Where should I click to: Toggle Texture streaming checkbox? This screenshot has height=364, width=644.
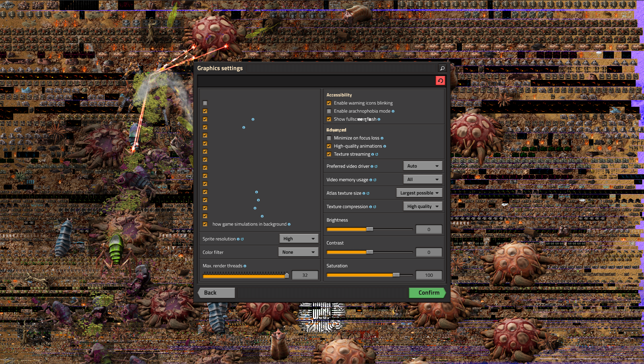click(329, 154)
